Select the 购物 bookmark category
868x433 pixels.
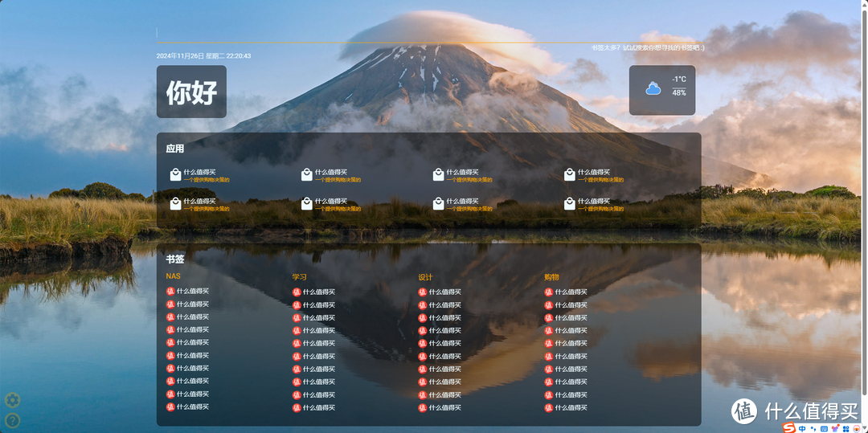(x=551, y=277)
